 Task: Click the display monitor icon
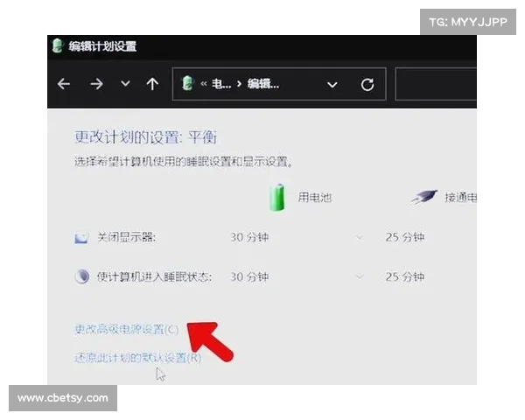point(81,238)
